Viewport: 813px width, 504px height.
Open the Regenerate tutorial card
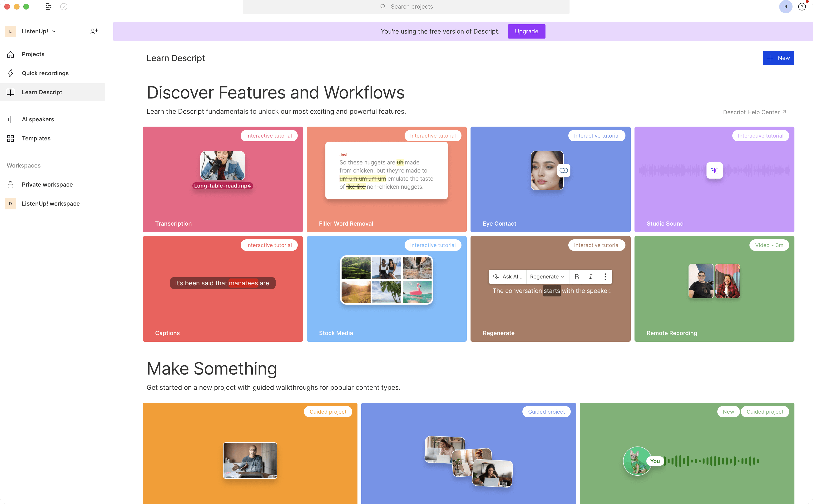(550, 289)
